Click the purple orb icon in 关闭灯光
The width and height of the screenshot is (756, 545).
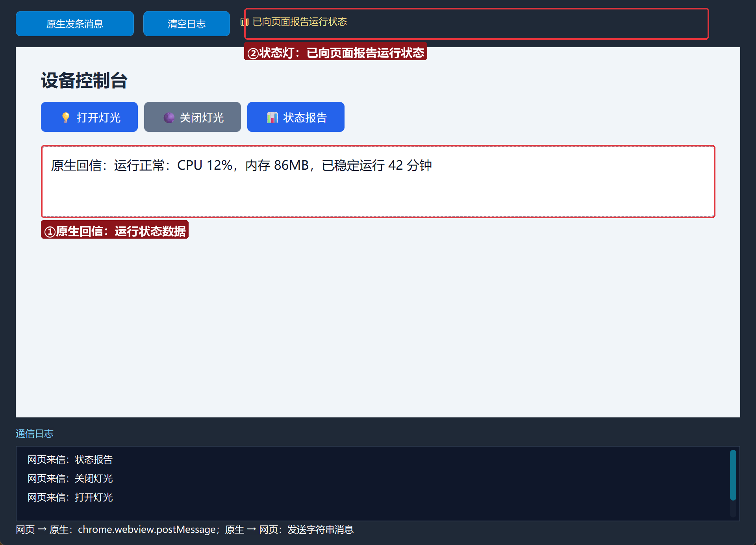point(169,117)
